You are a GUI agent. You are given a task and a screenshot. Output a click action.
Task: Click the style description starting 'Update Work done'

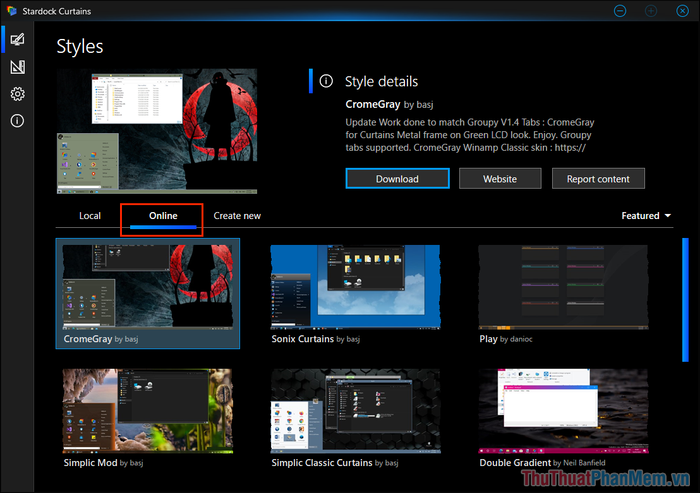[470, 135]
